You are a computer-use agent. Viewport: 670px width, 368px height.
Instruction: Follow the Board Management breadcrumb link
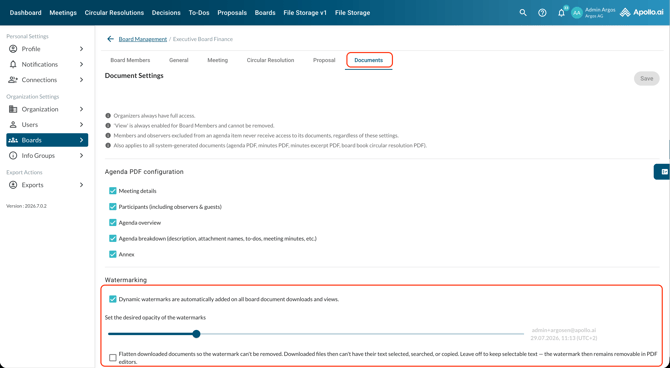pos(143,39)
